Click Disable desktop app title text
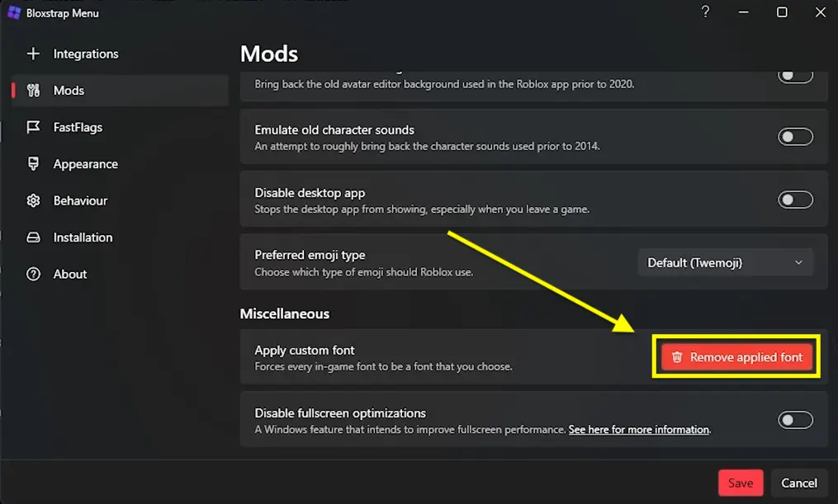 point(310,193)
